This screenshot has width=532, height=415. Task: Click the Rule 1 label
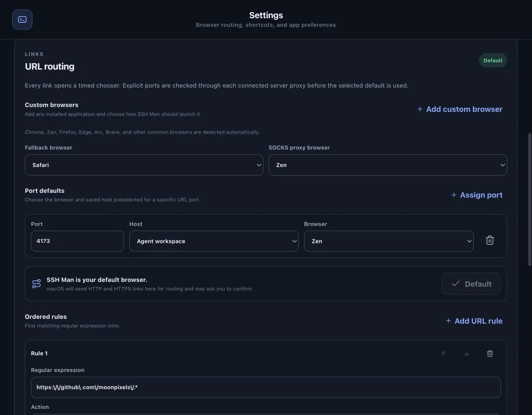pos(40,353)
